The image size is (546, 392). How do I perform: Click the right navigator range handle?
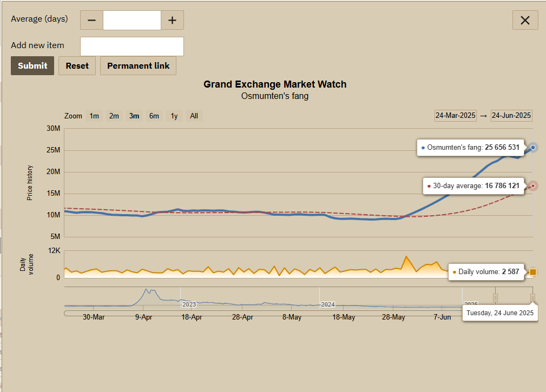pyautogui.click(x=532, y=298)
